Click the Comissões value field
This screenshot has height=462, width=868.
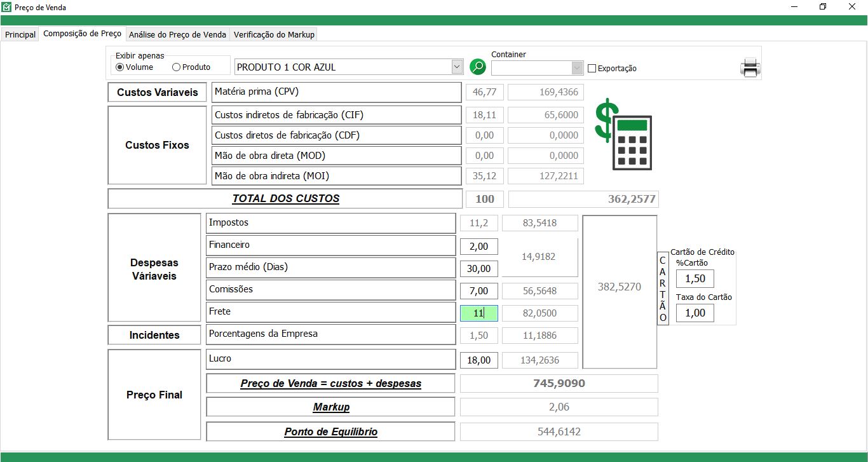pos(478,291)
